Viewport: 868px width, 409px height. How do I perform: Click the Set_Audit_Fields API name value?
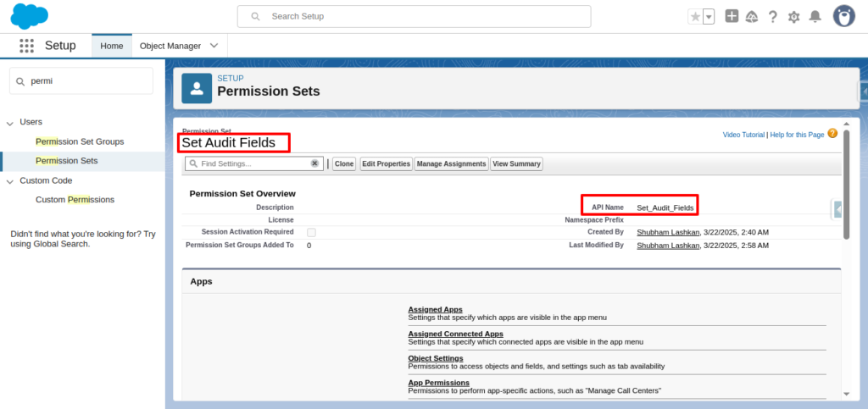pyautogui.click(x=665, y=207)
